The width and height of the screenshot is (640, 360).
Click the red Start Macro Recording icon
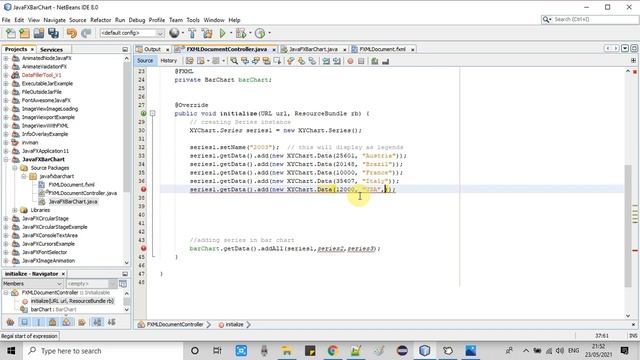[x=350, y=61]
